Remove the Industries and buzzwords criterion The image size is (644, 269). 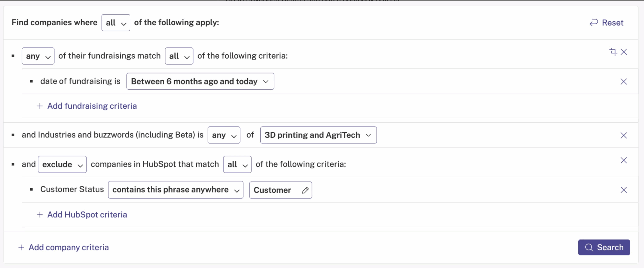point(624,136)
